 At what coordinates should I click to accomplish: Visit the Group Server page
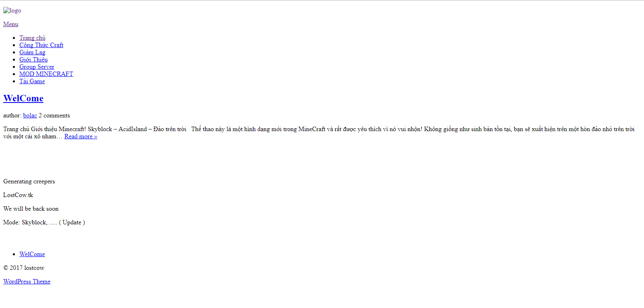37,67
